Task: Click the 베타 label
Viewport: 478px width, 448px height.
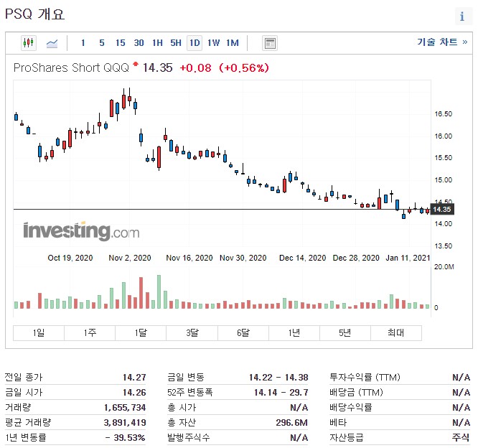Action: point(338,422)
